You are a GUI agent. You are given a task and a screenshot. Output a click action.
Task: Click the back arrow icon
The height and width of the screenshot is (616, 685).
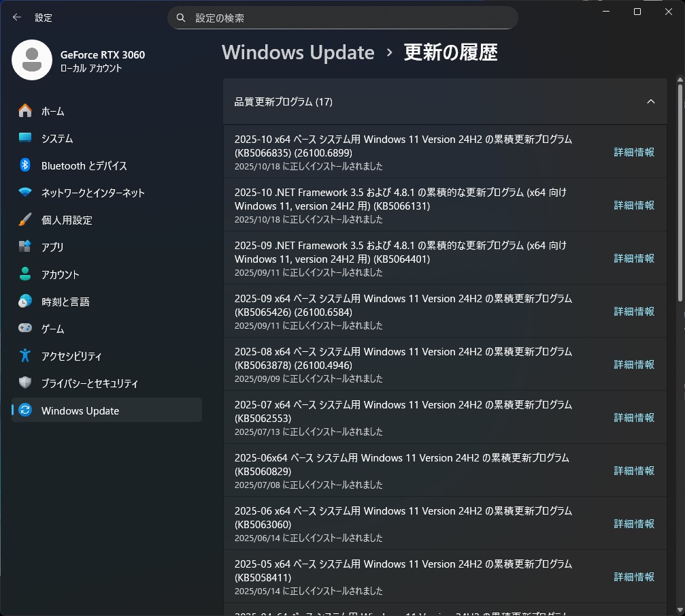click(x=16, y=18)
